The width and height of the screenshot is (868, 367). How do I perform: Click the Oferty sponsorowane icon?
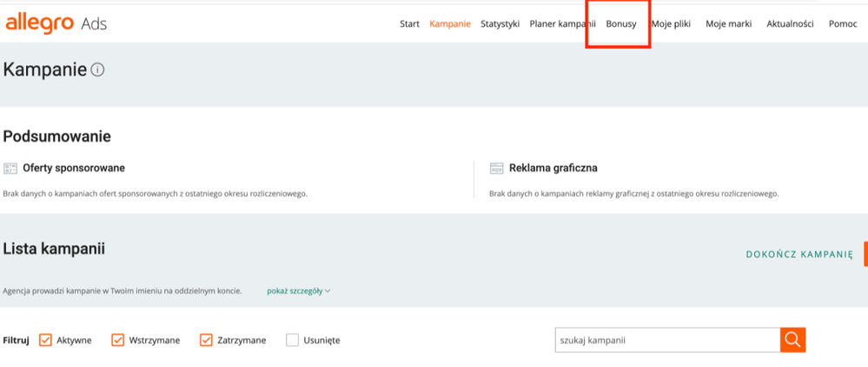tap(10, 169)
